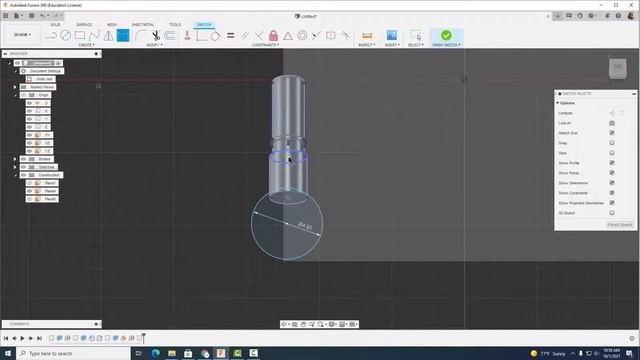Switch to the SURFACE tab
This screenshot has width=640, height=360.
84,25
